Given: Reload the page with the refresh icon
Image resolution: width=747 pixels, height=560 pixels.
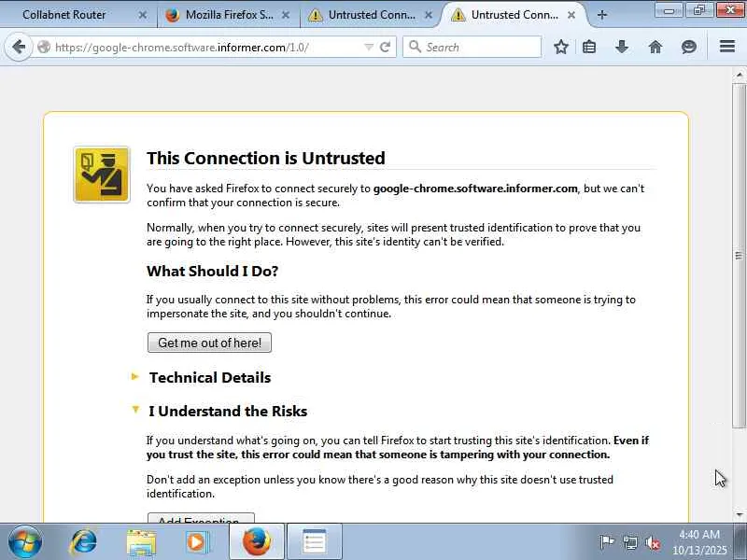Looking at the screenshot, I should click(x=385, y=47).
